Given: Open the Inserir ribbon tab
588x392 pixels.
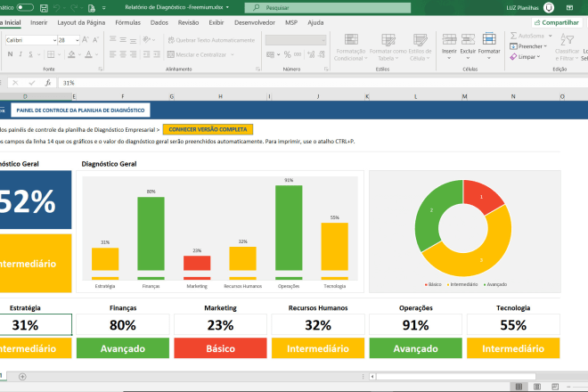Looking at the screenshot, I should pyautogui.click(x=39, y=22).
